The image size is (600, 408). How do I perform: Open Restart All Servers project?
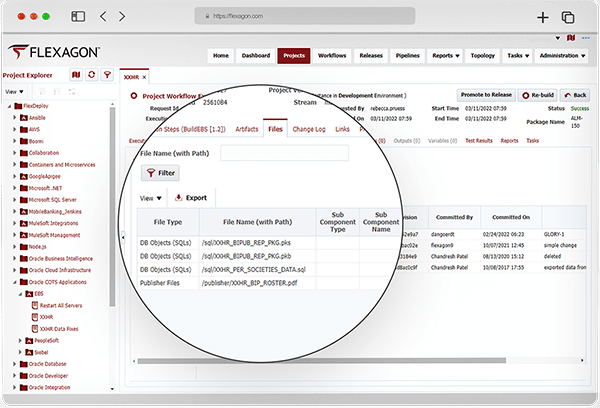(60, 305)
